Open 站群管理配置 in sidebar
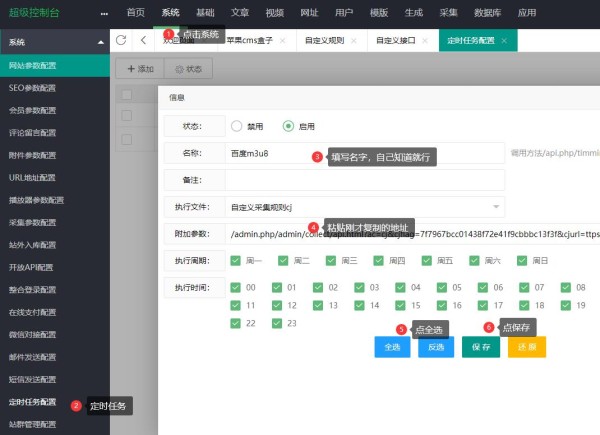Viewport: 600px width, 435px height. [55, 424]
